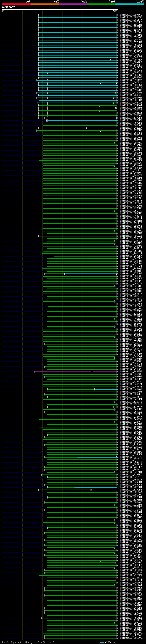146x644 pixels.
Task: Select the UniRef100_P44638 label
Action: click(x=131, y=201)
